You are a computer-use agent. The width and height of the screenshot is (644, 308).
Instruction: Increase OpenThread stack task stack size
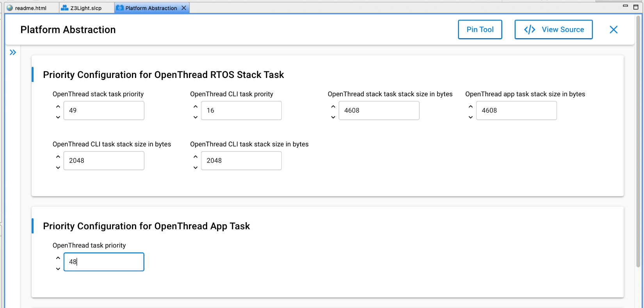pos(333,106)
